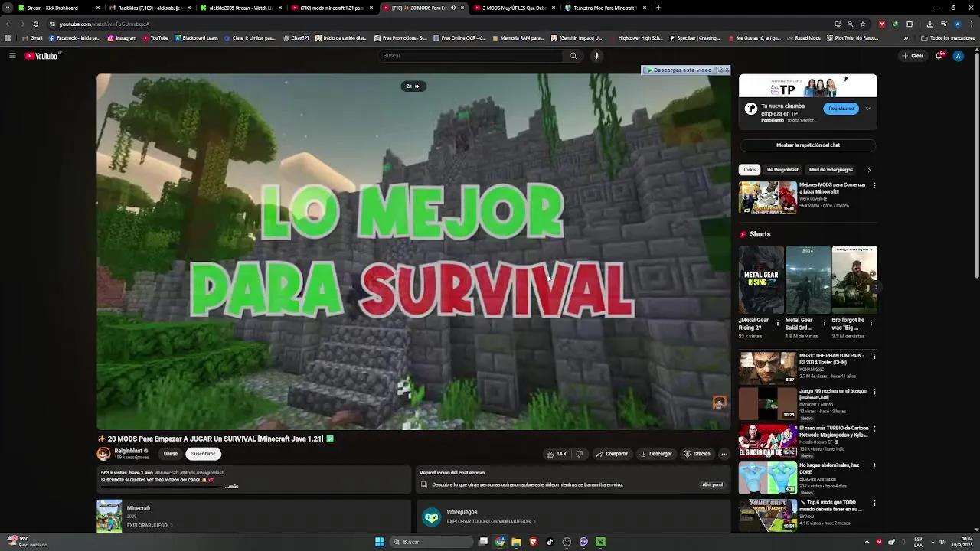The width and height of the screenshot is (980, 551).
Task: Click EXPLORAR JUEGO link under Minecraft
Action: point(149,526)
